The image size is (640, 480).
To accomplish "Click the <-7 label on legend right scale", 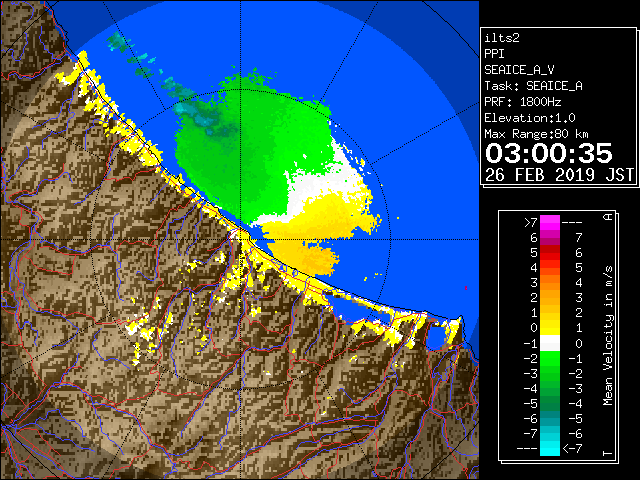I will tap(572, 449).
